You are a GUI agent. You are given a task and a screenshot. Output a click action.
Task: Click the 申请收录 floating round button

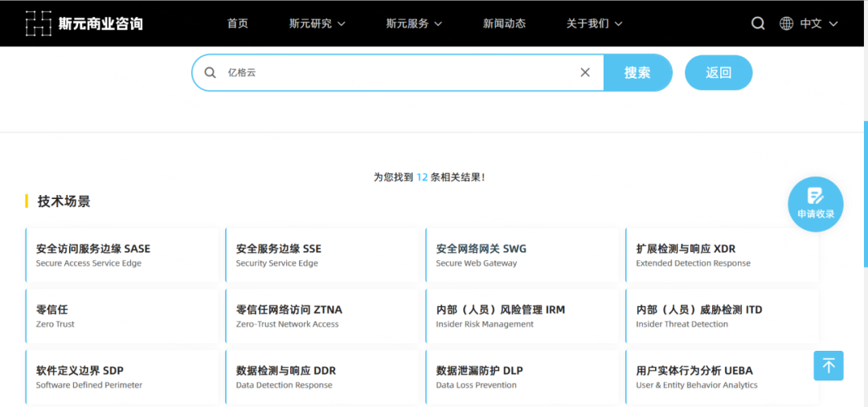pyautogui.click(x=816, y=204)
